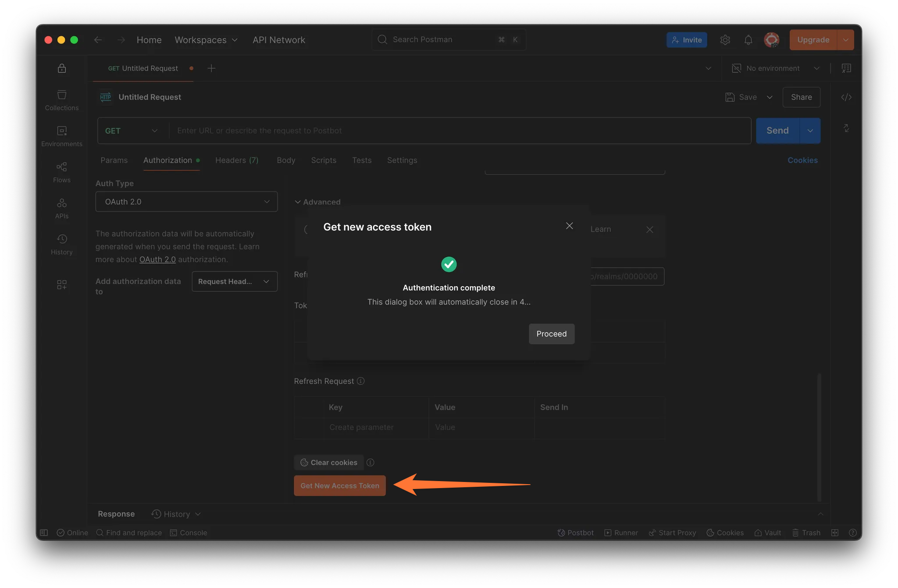Screen dimensions: 898x588
Task: Open the GET method dropdown
Action: pyautogui.click(x=132, y=131)
